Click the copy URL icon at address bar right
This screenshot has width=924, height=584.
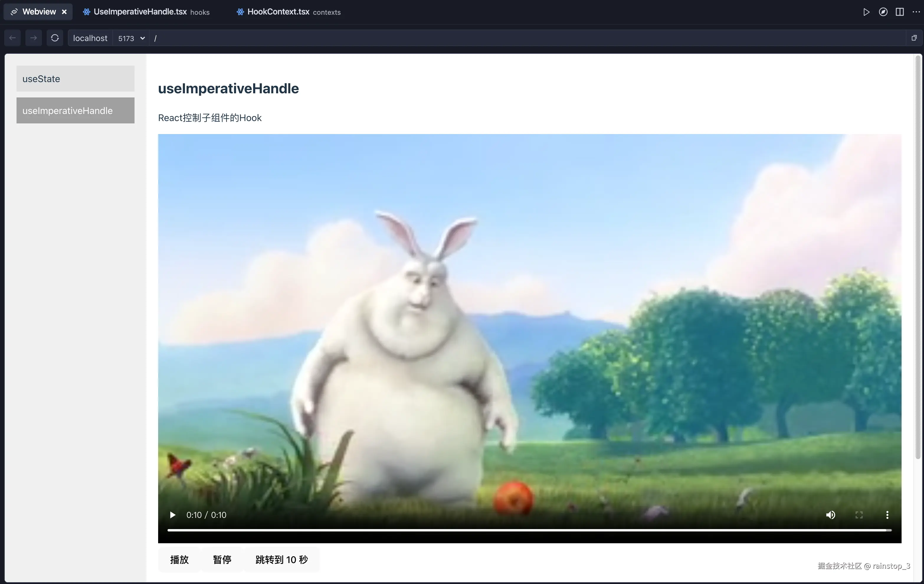pos(914,37)
